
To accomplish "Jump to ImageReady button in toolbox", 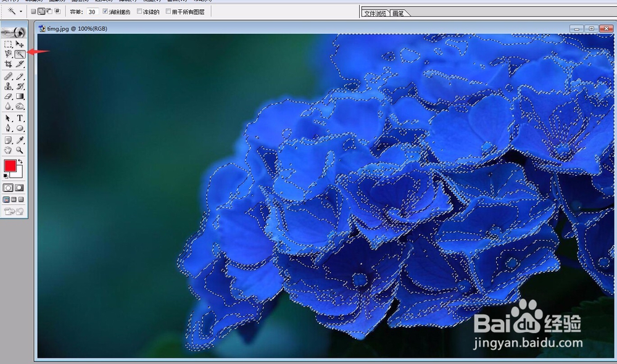I will pyautogui.click(x=14, y=212).
